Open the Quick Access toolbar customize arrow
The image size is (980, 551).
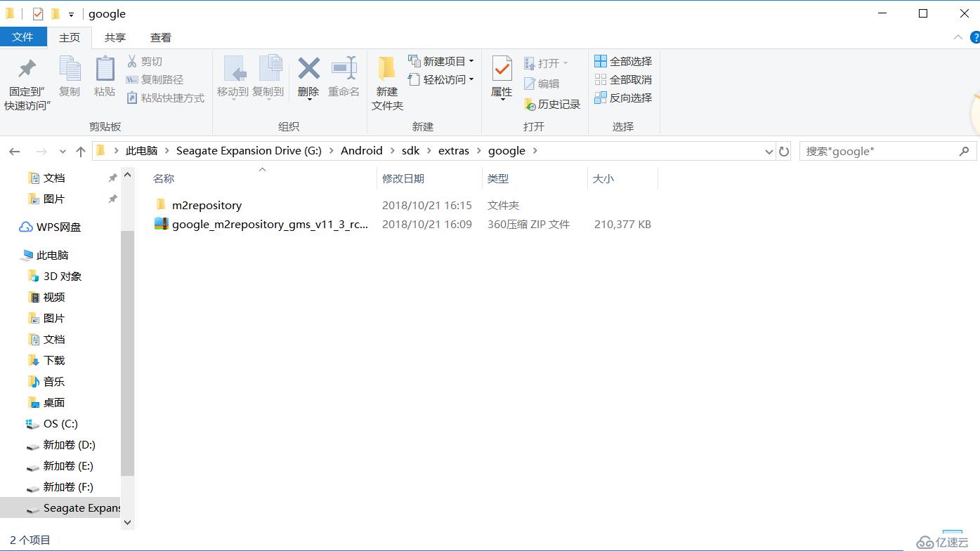coord(71,14)
